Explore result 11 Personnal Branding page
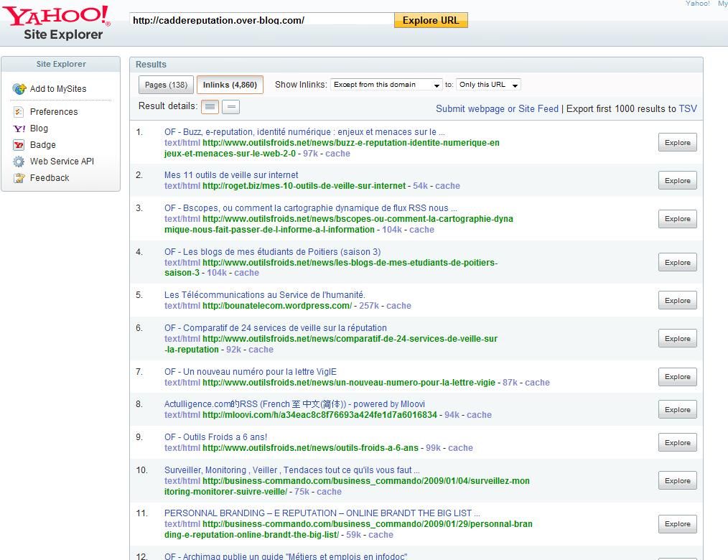This screenshot has height=560, width=728. 678,524
